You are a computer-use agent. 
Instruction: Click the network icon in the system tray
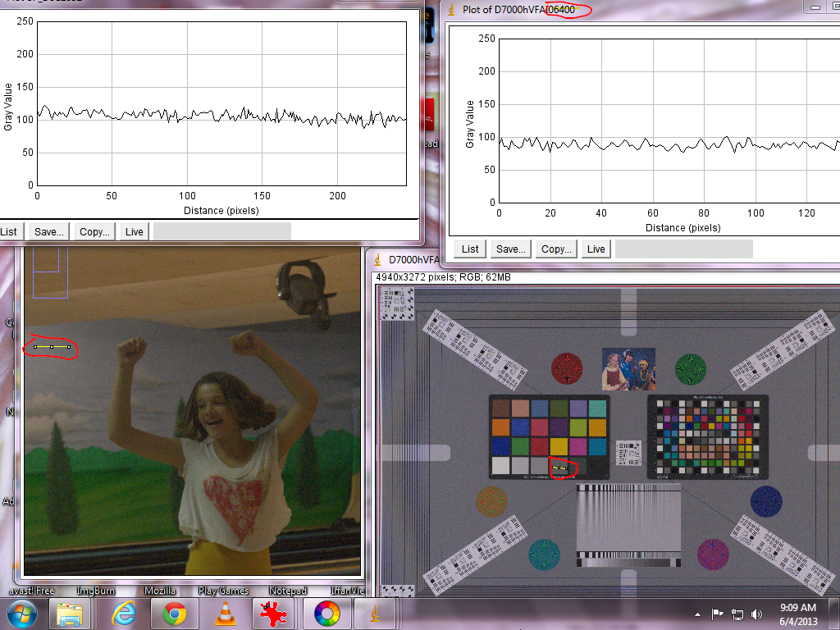click(x=737, y=613)
